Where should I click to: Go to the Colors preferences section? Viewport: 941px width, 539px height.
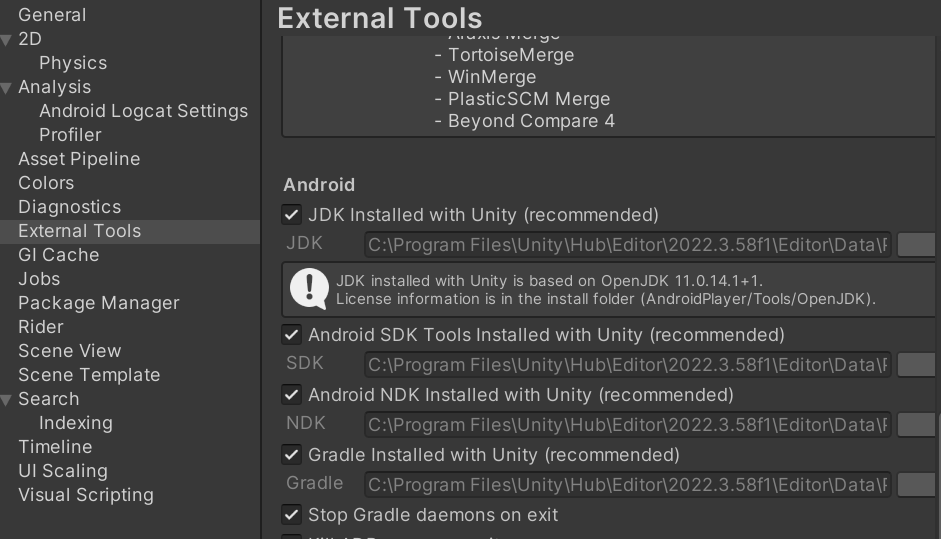(x=46, y=183)
